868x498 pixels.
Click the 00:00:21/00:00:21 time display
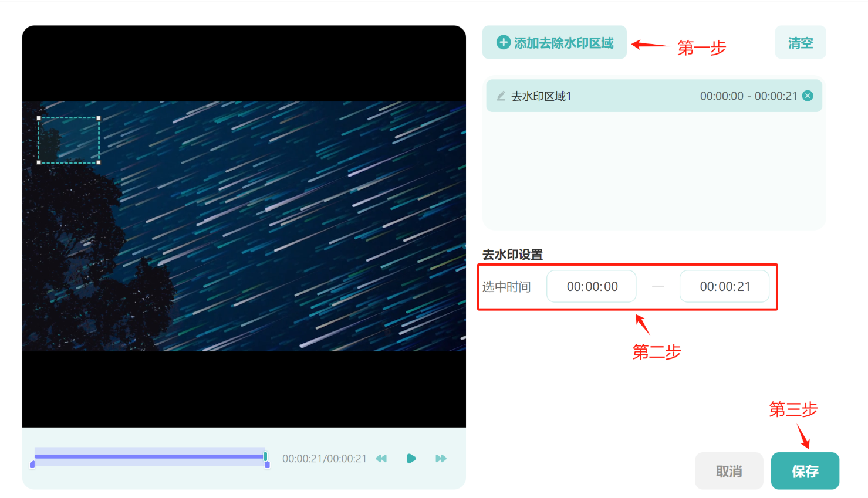(x=324, y=459)
